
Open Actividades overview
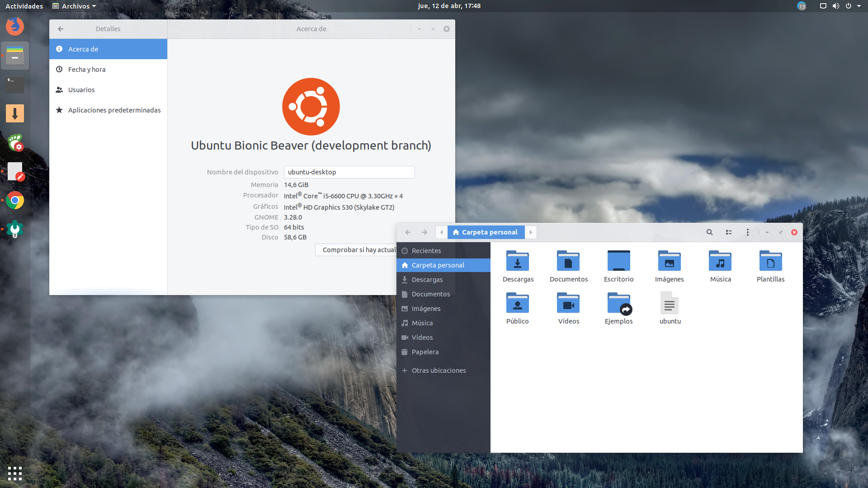[24, 6]
